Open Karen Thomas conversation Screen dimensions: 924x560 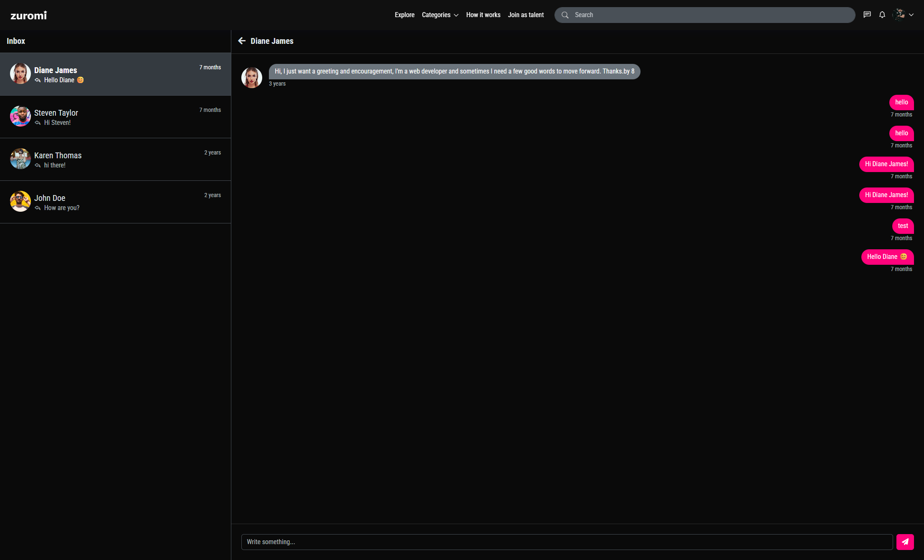pos(115,159)
